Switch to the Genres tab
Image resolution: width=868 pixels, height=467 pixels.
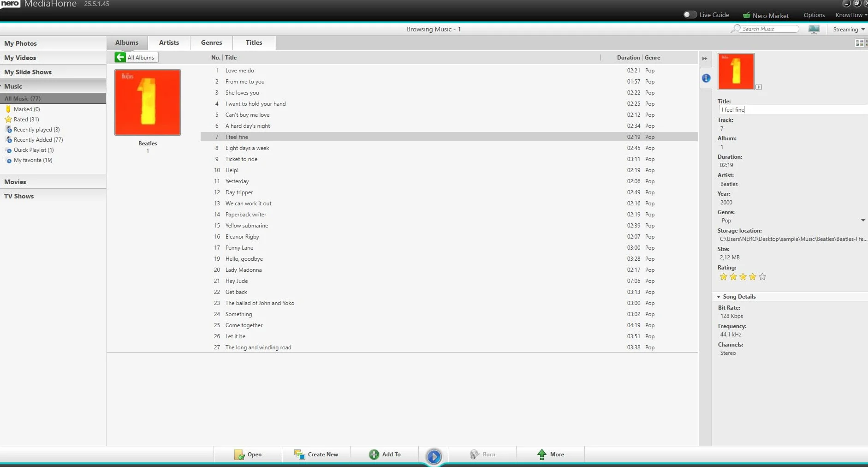coord(211,42)
